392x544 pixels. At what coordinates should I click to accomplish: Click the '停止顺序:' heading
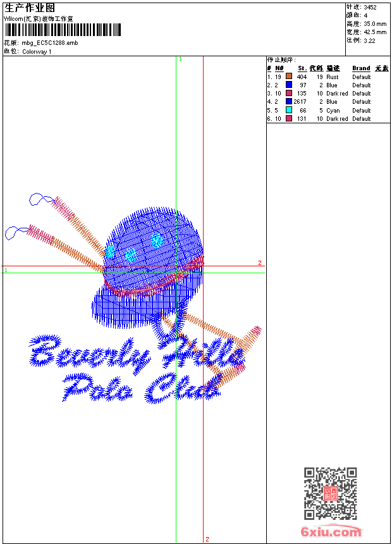[x=281, y=60]
